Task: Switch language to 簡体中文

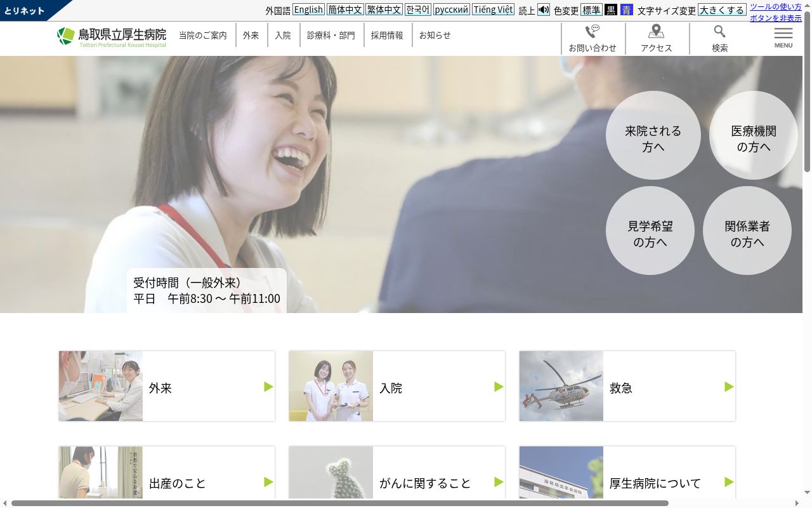Action: 345,10
